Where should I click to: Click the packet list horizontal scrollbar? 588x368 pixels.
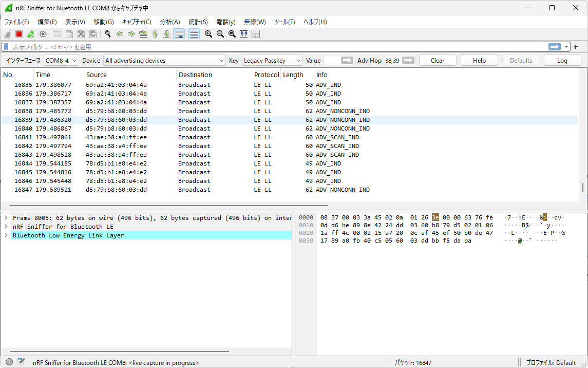tap(169, 206)
